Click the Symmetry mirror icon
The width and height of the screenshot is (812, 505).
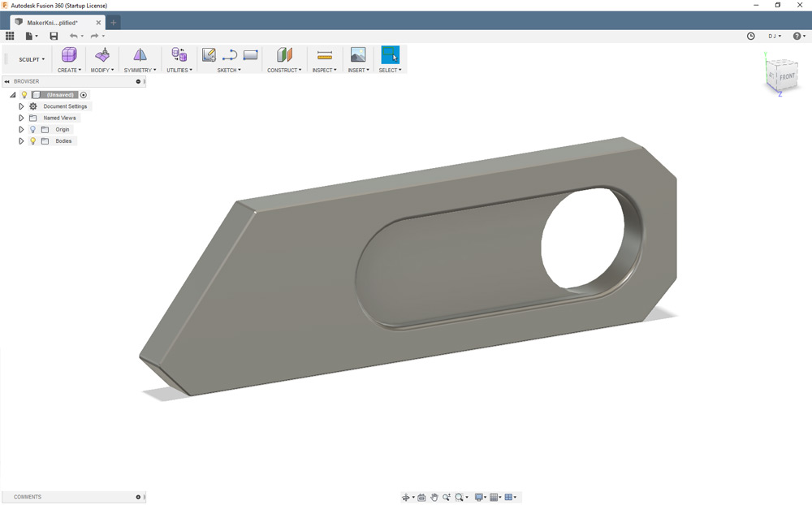(140, 55)
